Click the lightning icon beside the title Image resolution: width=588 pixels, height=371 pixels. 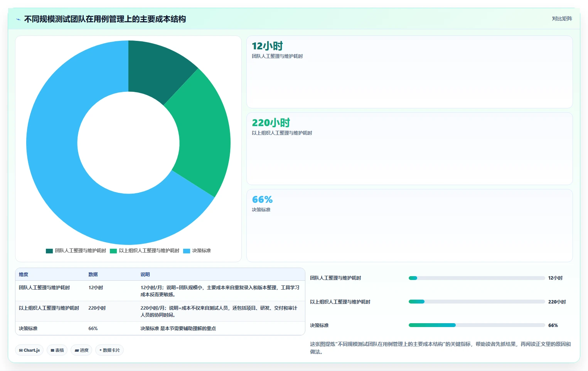coord(18,19)
